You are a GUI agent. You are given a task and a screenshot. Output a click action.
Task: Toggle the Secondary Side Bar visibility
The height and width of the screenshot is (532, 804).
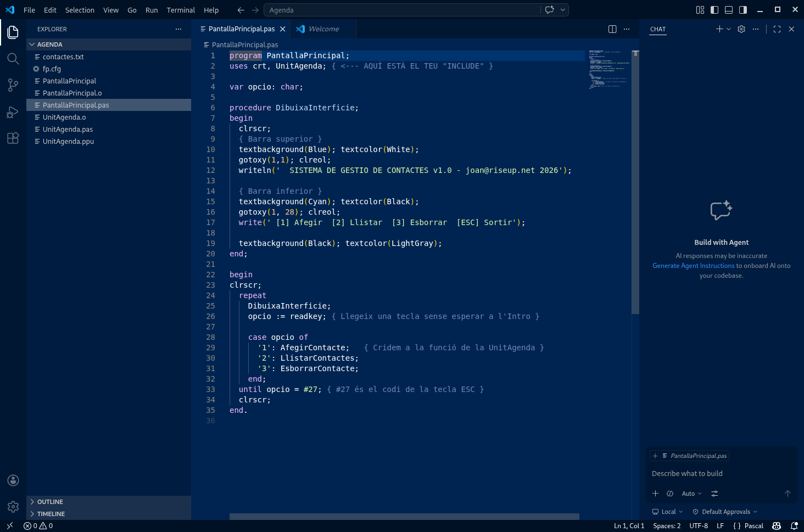742,9
